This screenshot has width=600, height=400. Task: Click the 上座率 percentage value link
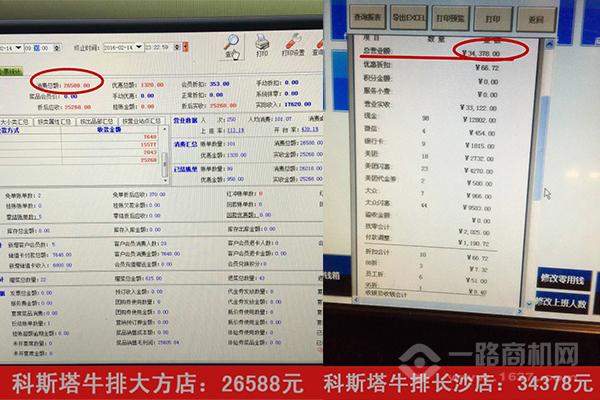(x=236, y=131)
